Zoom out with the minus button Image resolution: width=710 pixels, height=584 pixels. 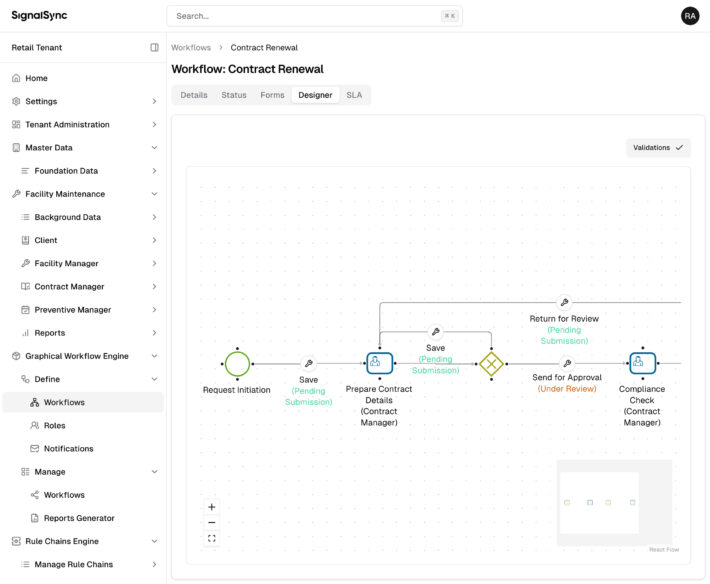(x=211, y=522)
